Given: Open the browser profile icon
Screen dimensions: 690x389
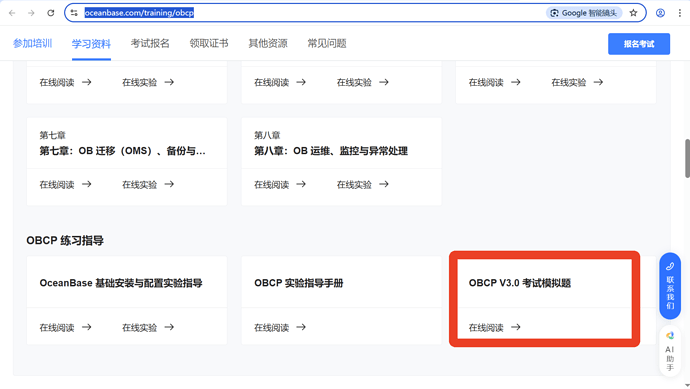Looking at the screenshot, I should (x=660, y=13).
